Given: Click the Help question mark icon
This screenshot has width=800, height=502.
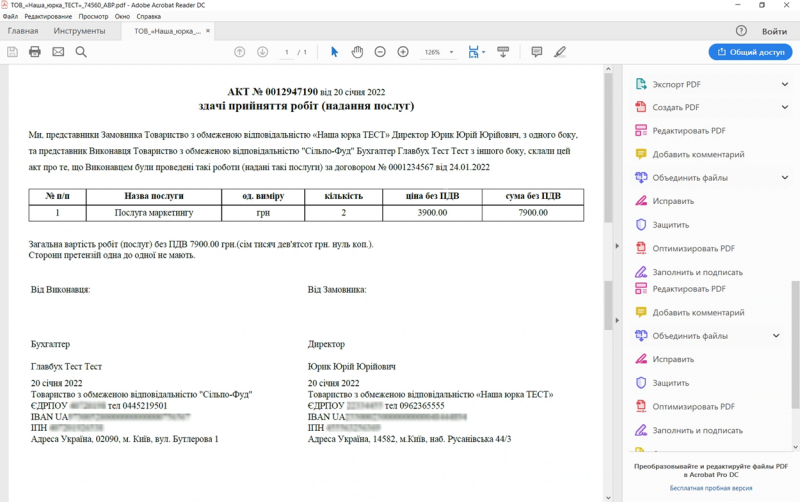Looking at the screenshot, I should pyautogui.click(x=741, y=31).
